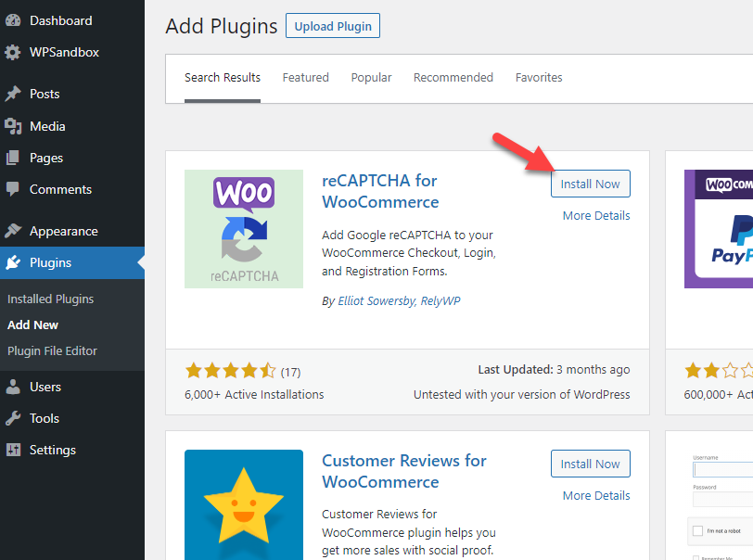Switch to the Favorites tab
The width and height of the screenshot is (753, 560).
tap(539, 78)
